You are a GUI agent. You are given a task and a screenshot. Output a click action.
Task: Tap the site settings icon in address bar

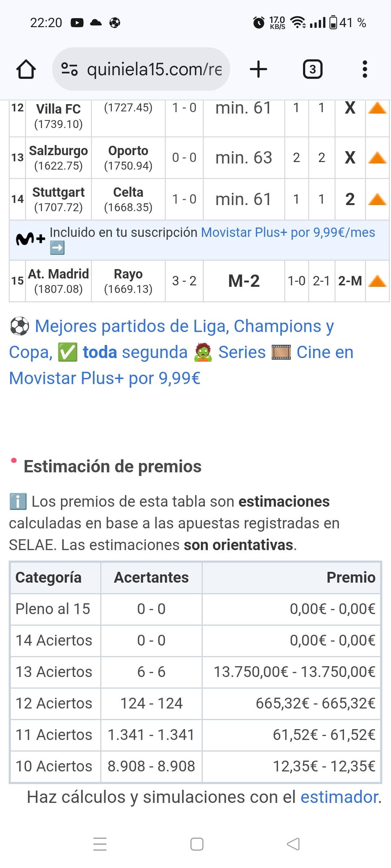[x=70, y=69]
